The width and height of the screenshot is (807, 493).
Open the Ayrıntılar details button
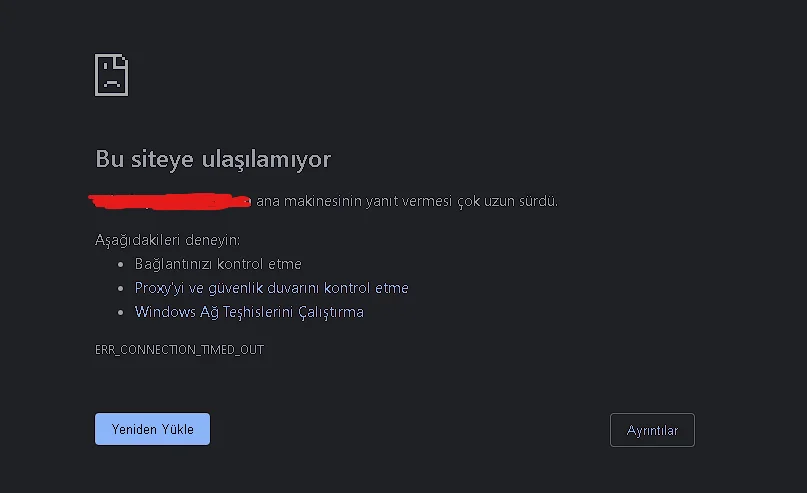pyautogui.click(x=652, y=430)
